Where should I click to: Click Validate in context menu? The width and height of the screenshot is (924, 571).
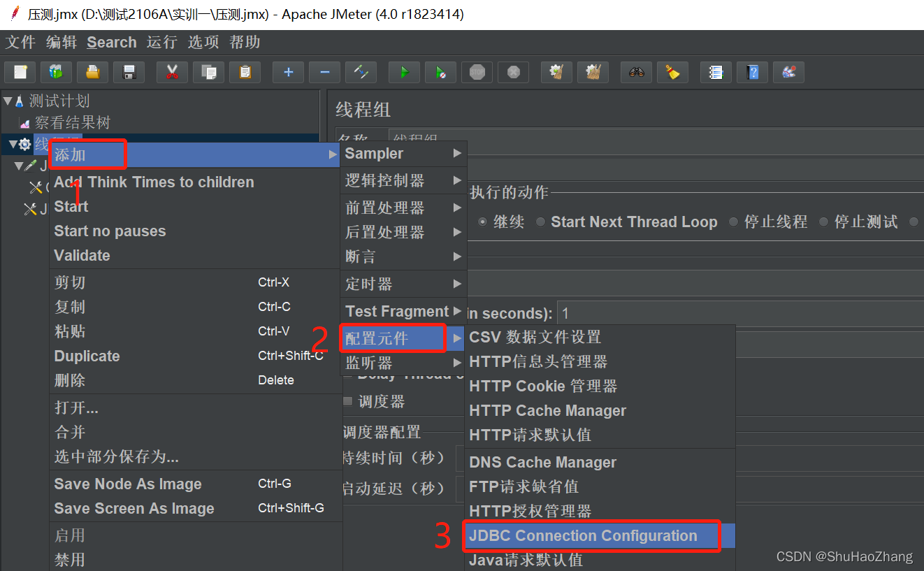pyautogui.click(x=195, y=255)
